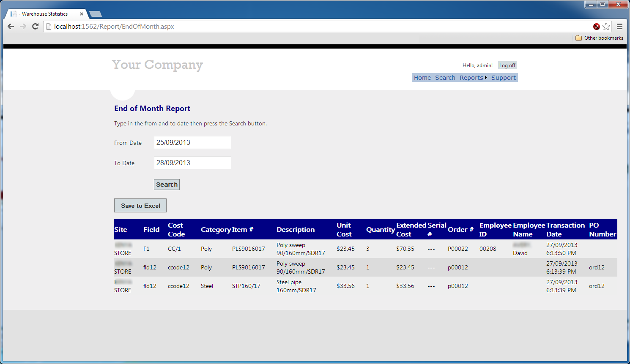Image resolution: width=630 pixels, height=364 pixels.
Task: Focus the To Date field
Action: pos(192,163)
